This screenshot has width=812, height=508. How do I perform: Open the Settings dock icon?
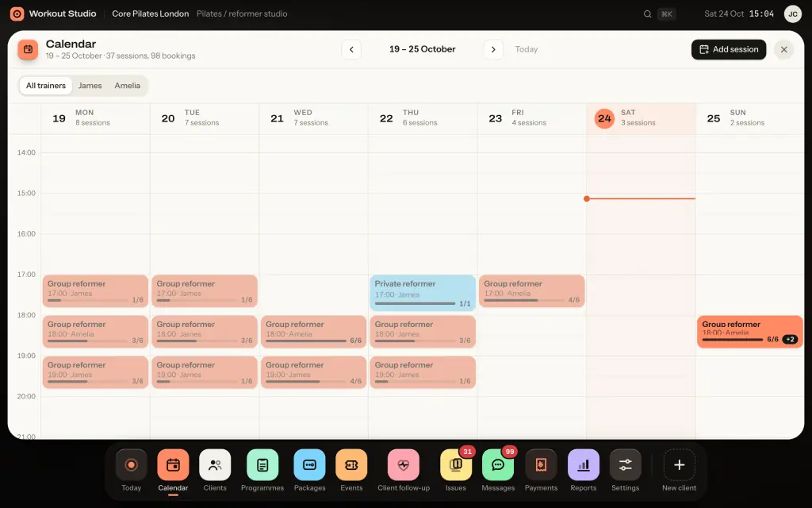(x=626, y=465)
